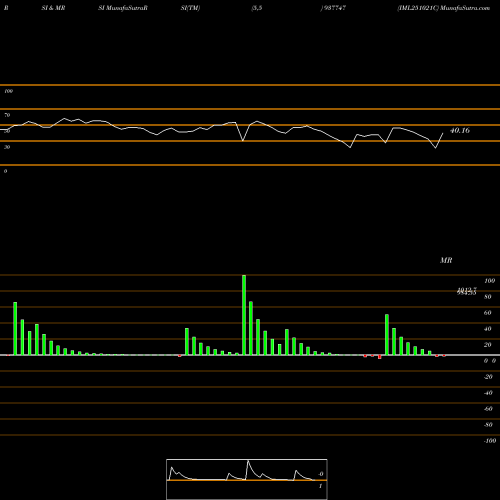Click the -80 label on the MR axis

tap(488, 425)
